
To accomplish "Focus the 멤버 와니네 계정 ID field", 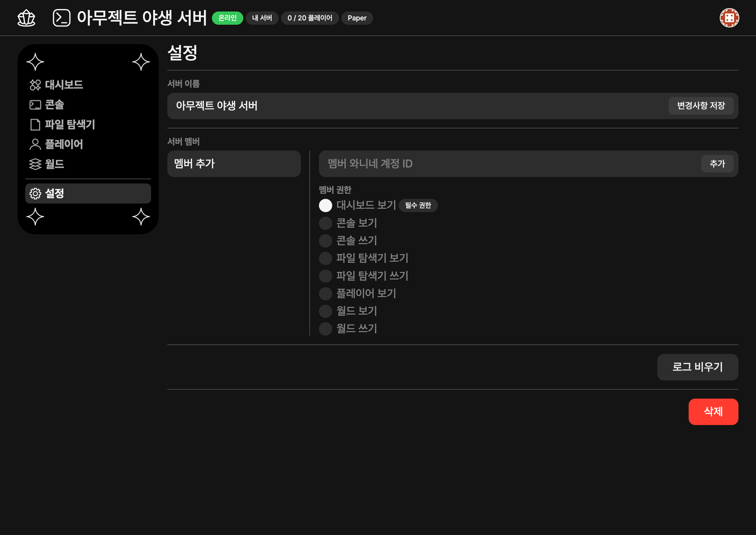I will point(509,164).
